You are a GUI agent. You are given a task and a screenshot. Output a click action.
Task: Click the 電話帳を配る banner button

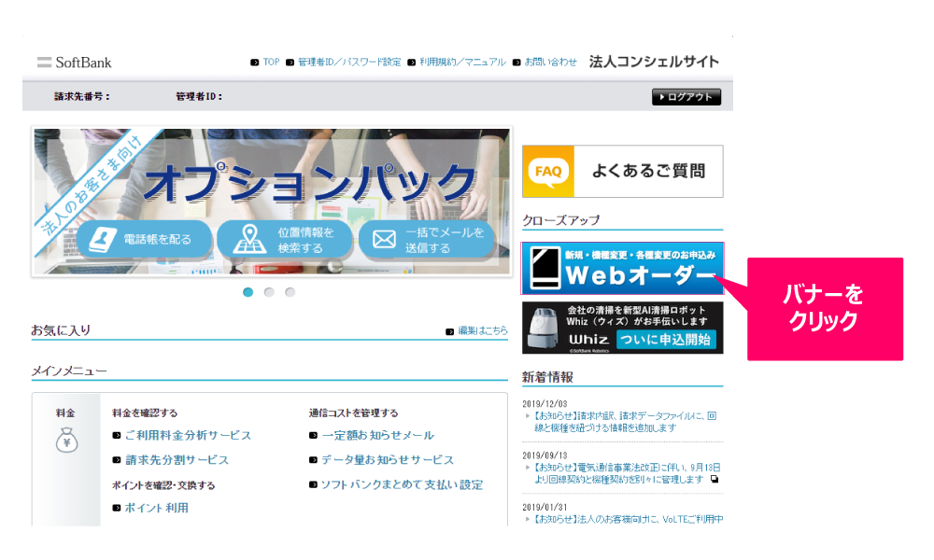click(x=144, y=239)
